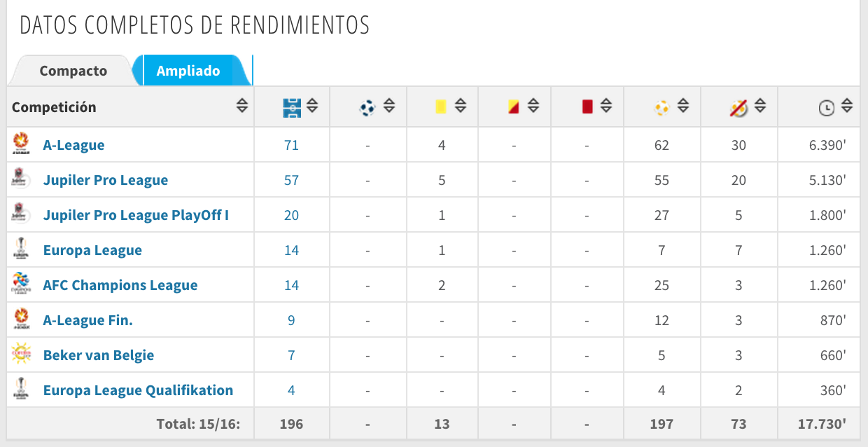This screenshot has height=447, width=868.
Task: Click the goals soccer ball icon
Action: [367, 107]
